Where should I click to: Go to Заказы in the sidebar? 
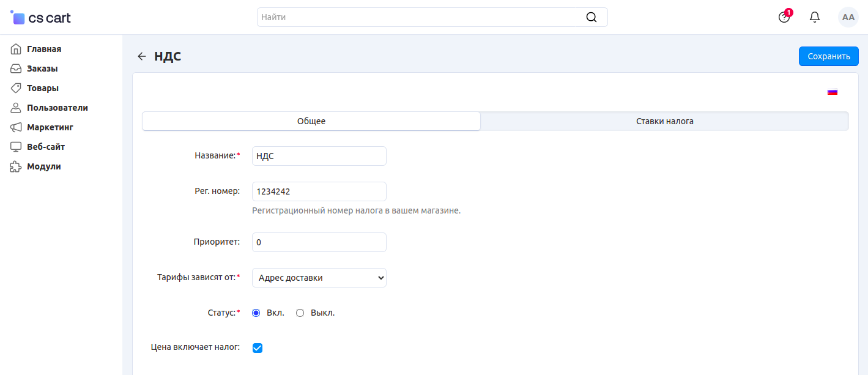[42, 69]
